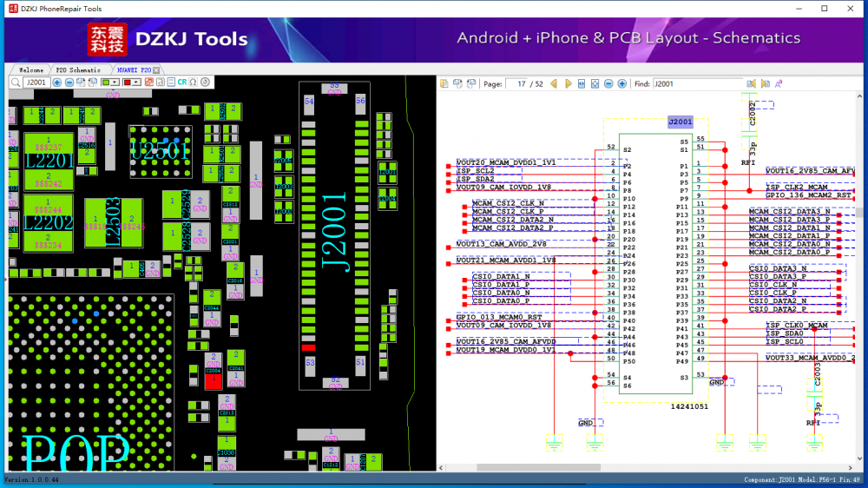
Task: Click the CSI0_CLK_P net label
Action: [773, 293]
